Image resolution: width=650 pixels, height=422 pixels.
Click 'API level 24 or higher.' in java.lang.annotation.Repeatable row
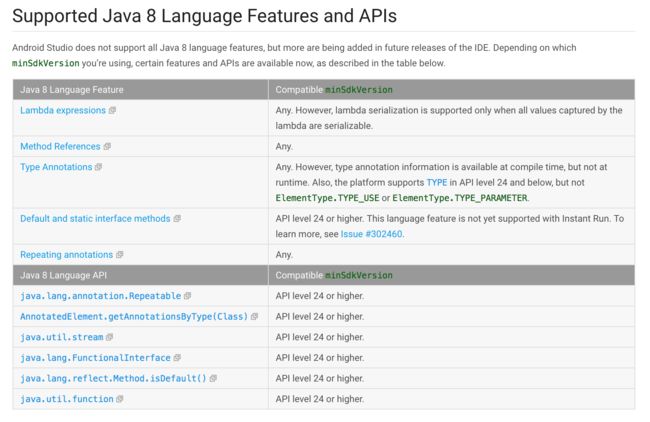coord(320,296)
